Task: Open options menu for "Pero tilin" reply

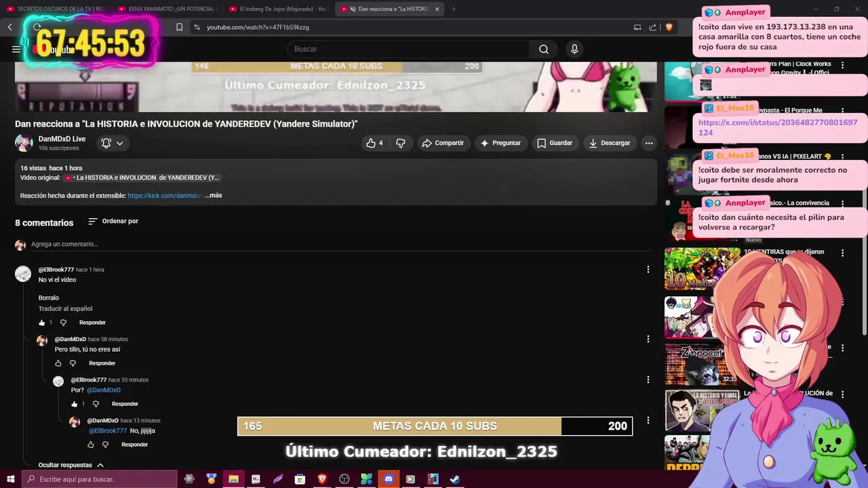Action: click(648, 339)
